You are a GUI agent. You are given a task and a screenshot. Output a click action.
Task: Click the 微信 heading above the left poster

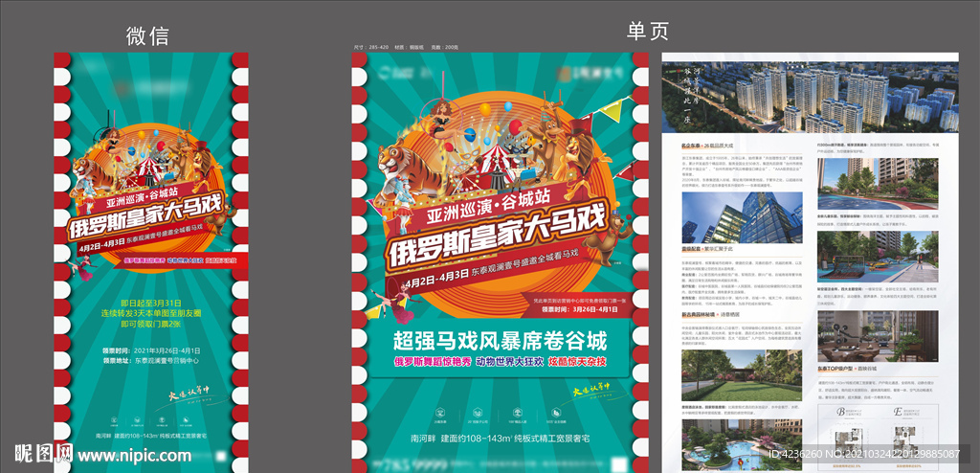click(x=147, y=35)
